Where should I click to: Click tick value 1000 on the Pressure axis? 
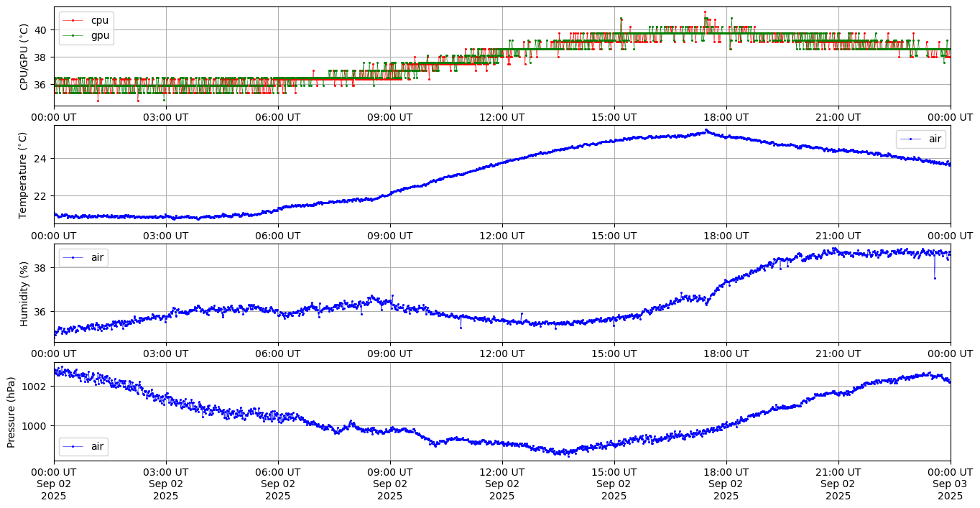tap(36, 425)
